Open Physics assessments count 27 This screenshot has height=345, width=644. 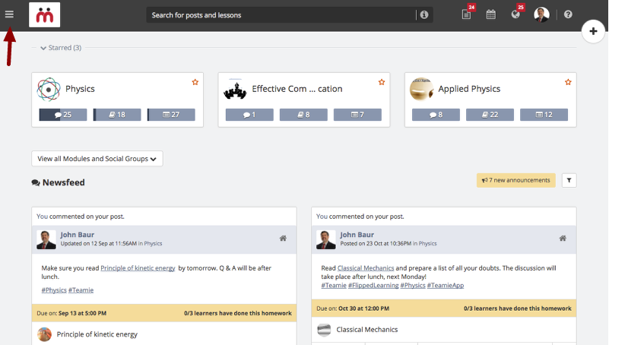(x=171, y=115)
